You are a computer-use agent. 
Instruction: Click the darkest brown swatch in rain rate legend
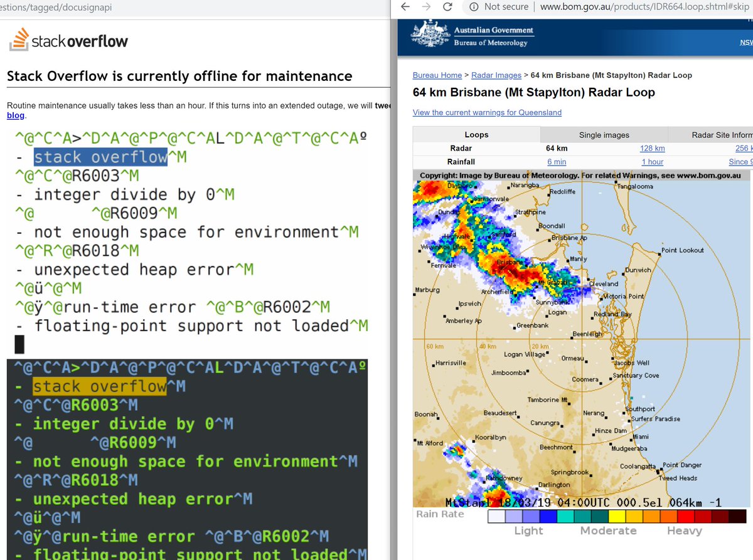click(x=737, y=516)
